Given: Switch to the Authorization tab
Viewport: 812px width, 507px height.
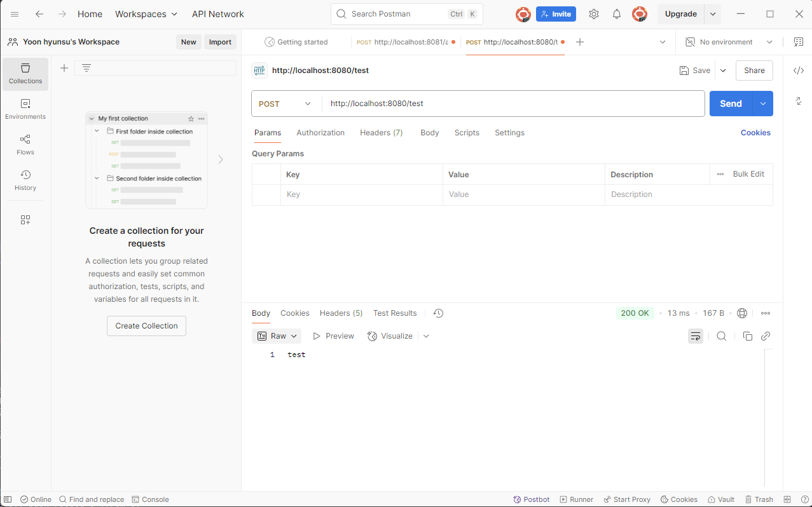Looking at the screenshot, I should tap(320, 133).
